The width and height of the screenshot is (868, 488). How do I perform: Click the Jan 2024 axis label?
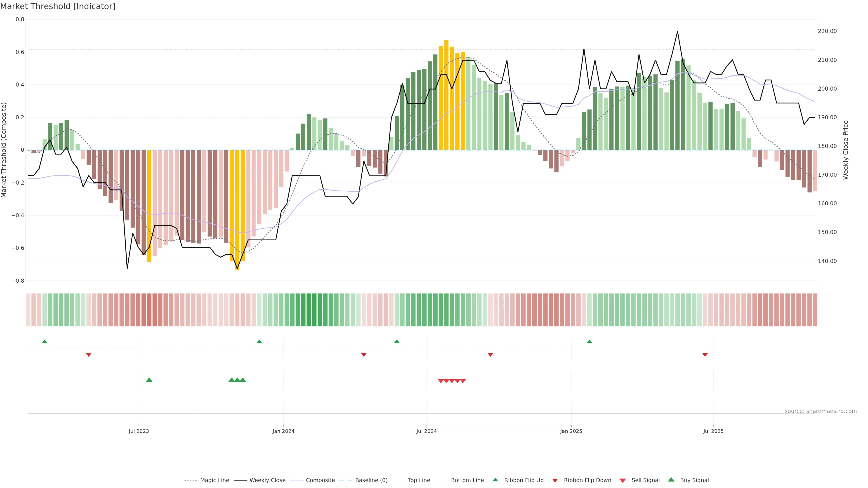283,431
